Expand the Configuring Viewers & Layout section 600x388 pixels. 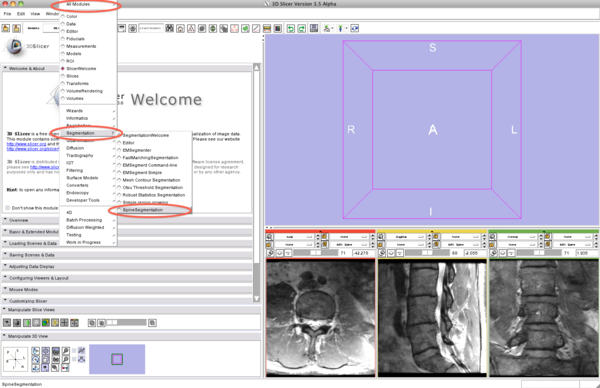tap(127, 278)
